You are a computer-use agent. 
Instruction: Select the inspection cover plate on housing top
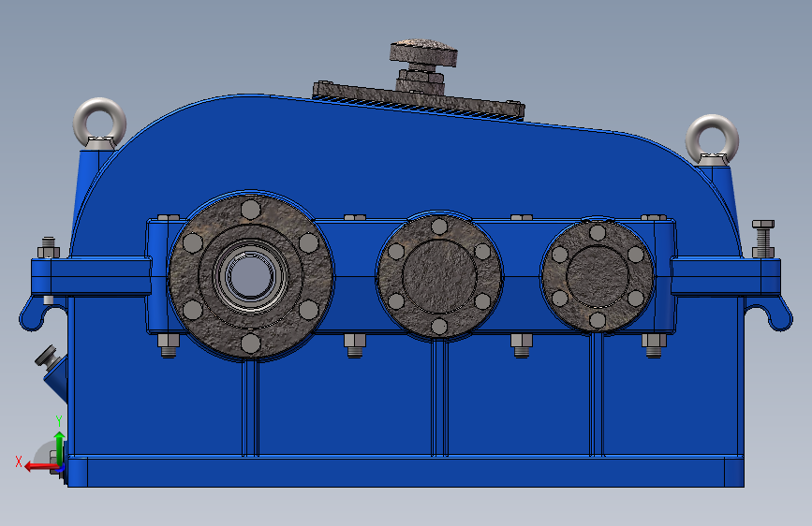click(x=419, y=101)
